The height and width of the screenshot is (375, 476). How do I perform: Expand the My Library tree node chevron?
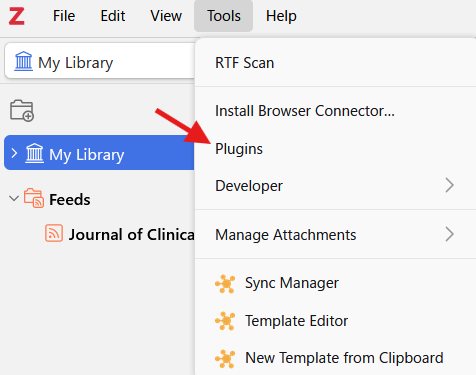[14, 153]
